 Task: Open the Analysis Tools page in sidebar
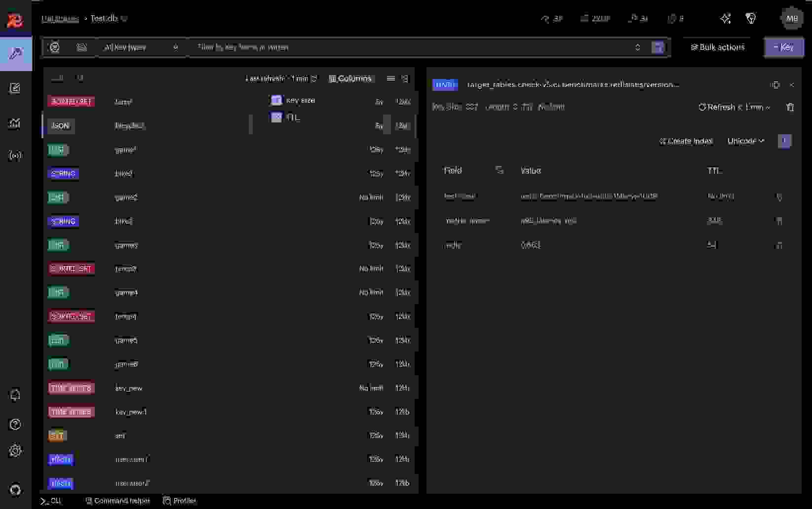(x=15, y=123)
